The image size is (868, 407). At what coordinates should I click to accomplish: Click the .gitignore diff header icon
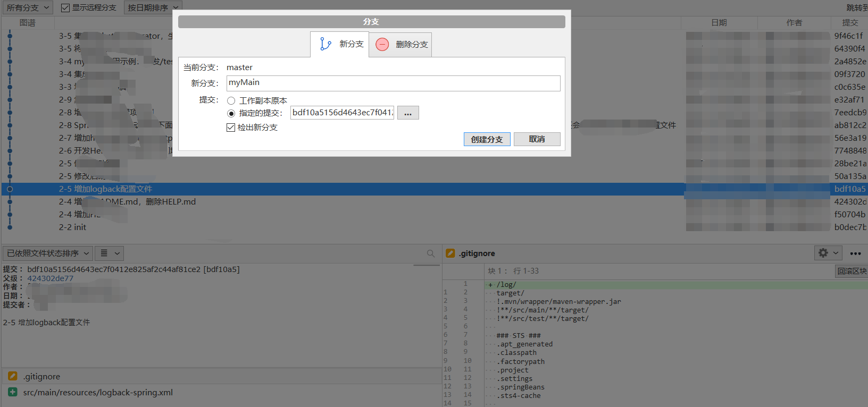pyautogui.click(x=450, y=253)
